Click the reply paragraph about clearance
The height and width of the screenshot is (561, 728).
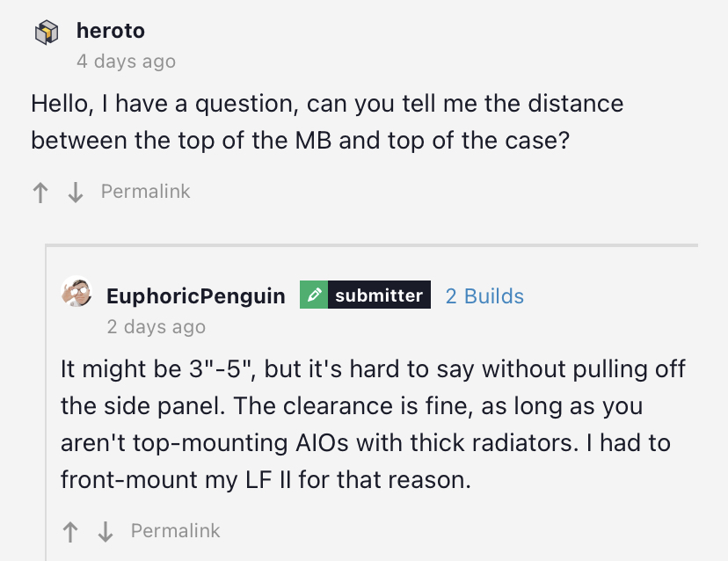point(365,424)
